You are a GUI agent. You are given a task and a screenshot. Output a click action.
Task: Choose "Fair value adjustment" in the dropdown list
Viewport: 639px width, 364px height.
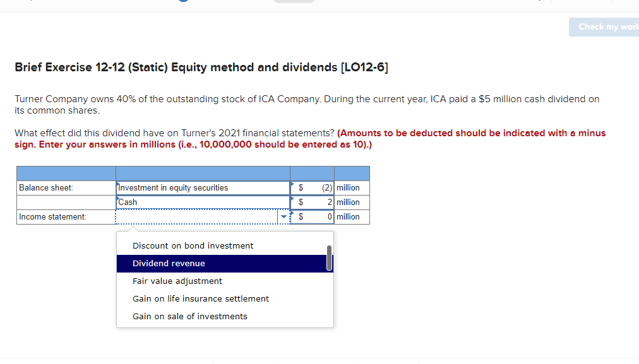click(x=177, y=281)
